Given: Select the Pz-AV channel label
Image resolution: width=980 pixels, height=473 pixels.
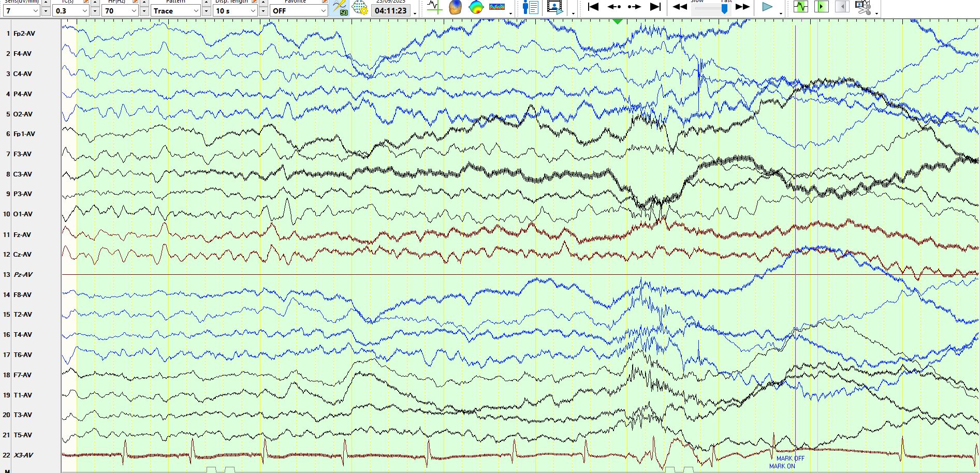Looking at the screenshot, I should pyautogui.click(x=23, y=274).
